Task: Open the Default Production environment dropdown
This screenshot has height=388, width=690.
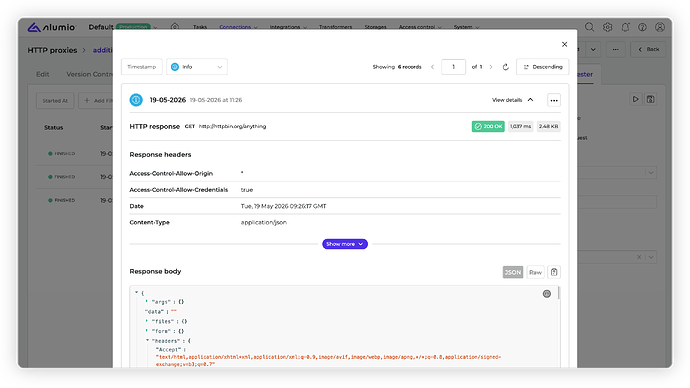Action: [123, 27]
